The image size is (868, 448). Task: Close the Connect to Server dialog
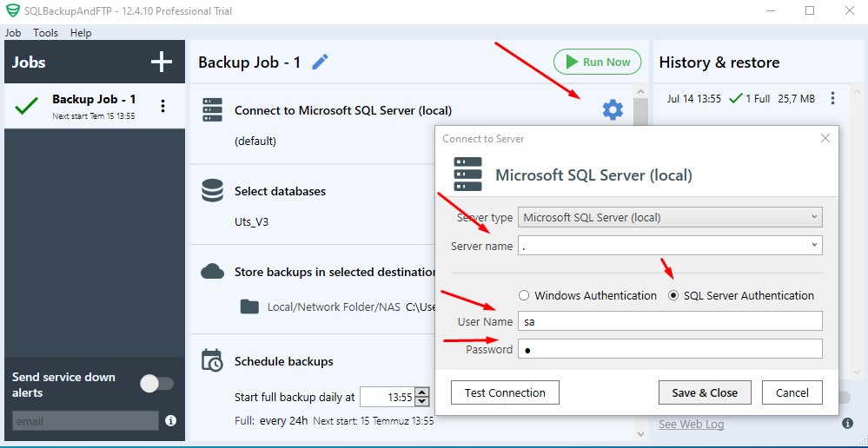coord(825,138)
